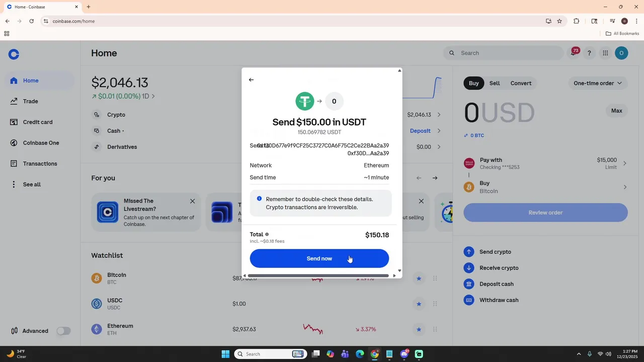The width and height of the screenshot is (644, 362).
Task: Open Windows Start menu
Action: [225, 354]
